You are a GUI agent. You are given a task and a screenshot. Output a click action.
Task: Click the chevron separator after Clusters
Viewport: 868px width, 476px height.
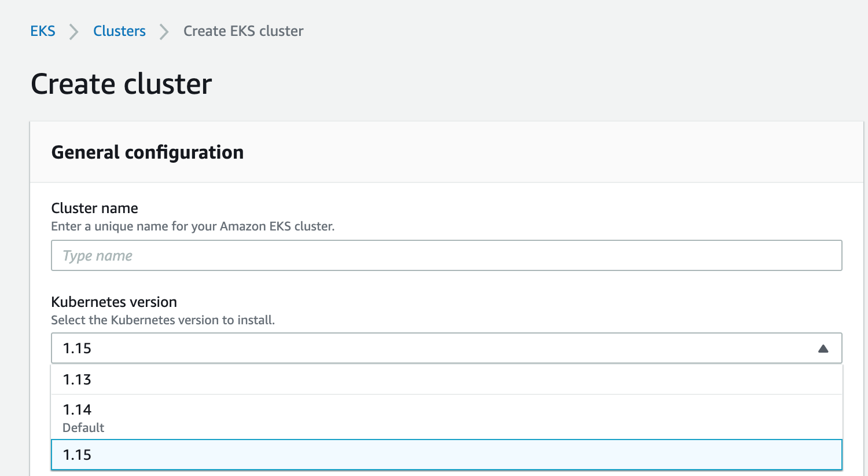pos(164,32)
